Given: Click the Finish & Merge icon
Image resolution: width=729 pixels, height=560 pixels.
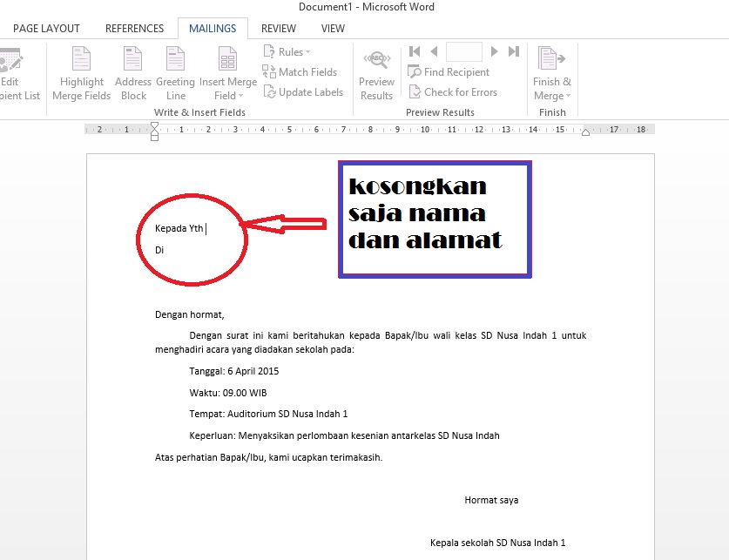Looking at the screenshot, I should point(551,58).
